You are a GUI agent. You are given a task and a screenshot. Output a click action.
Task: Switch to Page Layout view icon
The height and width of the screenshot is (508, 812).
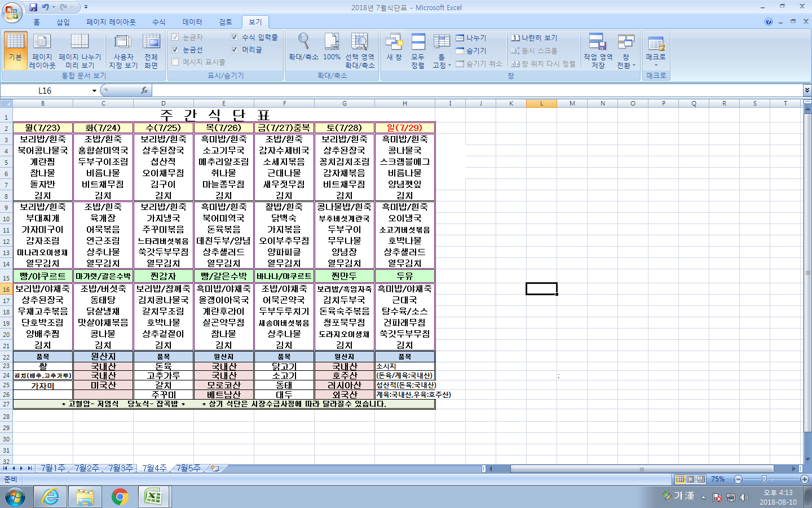[x=42, y=51]
